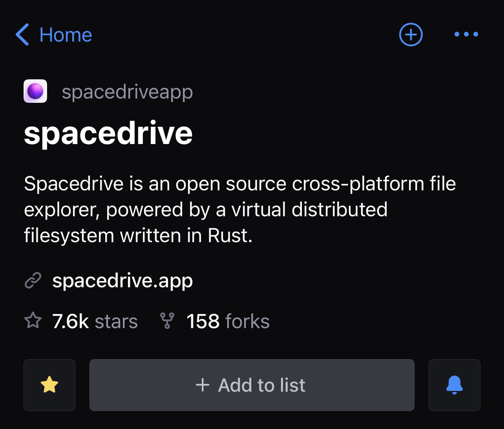Select the spacedrive repository title
The image size is (504, 429).
[108, 133]
